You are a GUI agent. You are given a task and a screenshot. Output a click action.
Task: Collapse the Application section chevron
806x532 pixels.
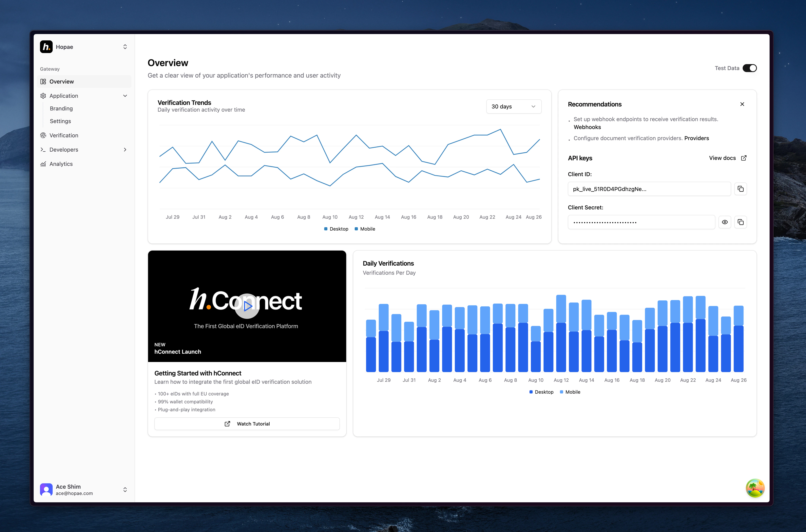[125, 96]
